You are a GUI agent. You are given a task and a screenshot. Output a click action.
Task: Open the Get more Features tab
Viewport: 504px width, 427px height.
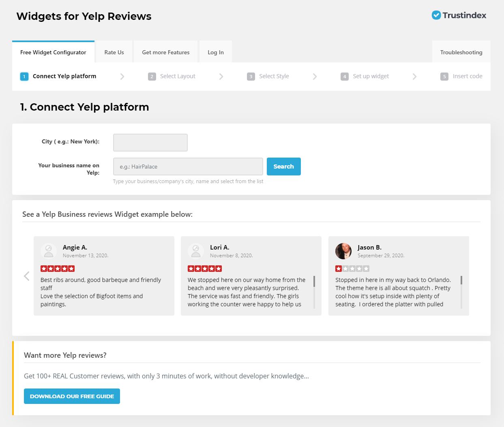coord(166,52)
